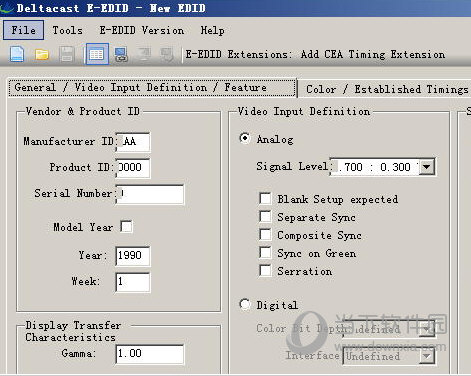Click the Product ID field
Image resolution: width=471 pixels, height=376 pixels.
click(133, 168)
